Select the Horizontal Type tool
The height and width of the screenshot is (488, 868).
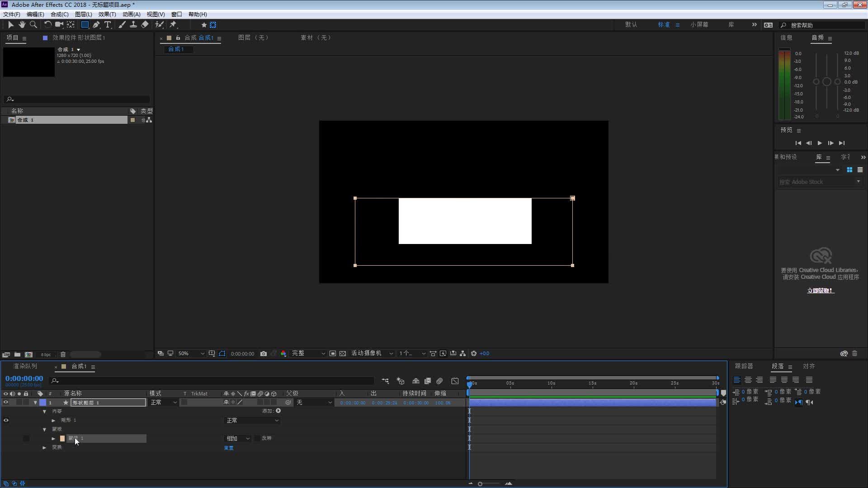108,25
